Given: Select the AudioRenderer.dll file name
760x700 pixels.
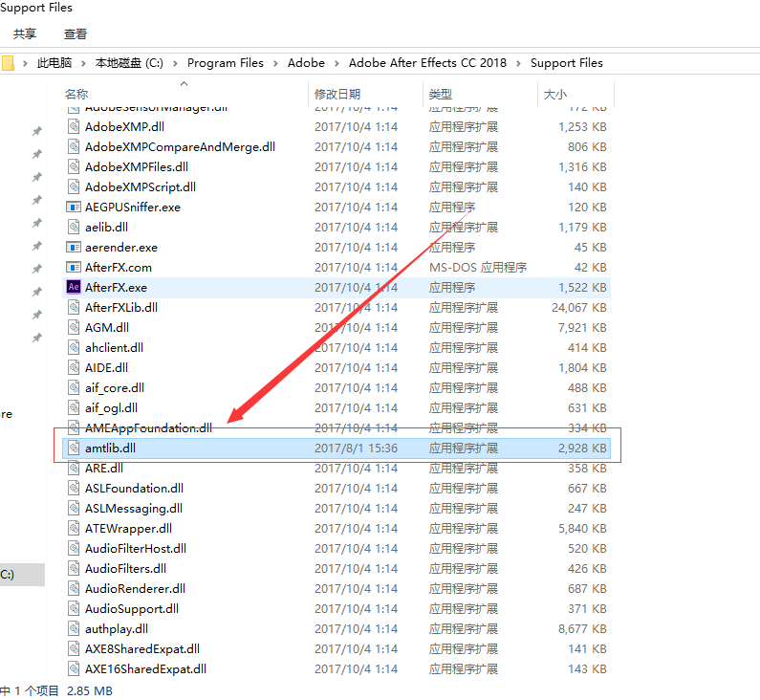Looking at the screenshot, I should click(x=135, y=588).
